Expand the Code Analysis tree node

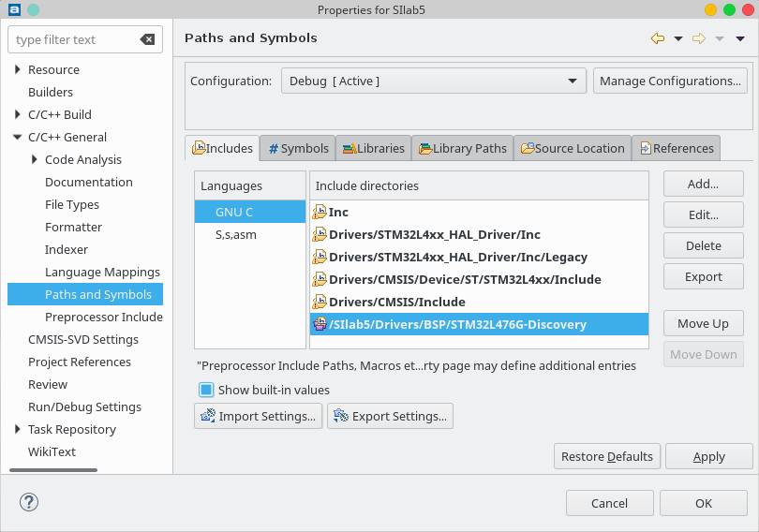(x=35, y=159)
